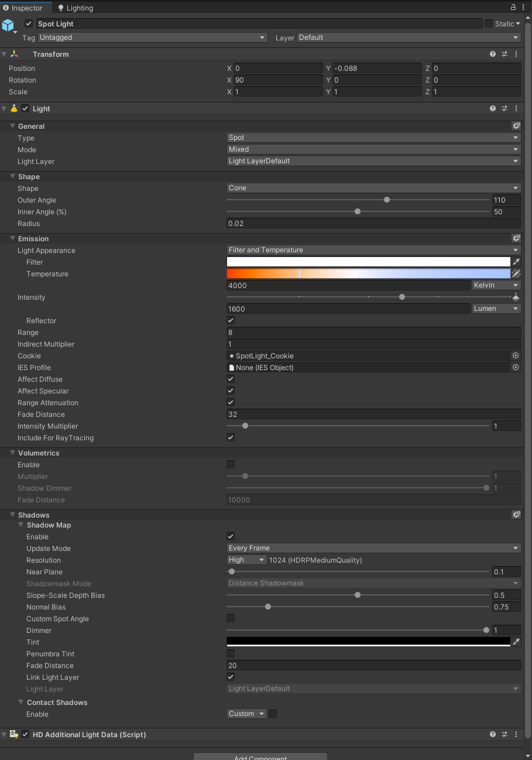Click the eyedropper next to the Filter color
This screenshot has height=760, width=532.
516,262
